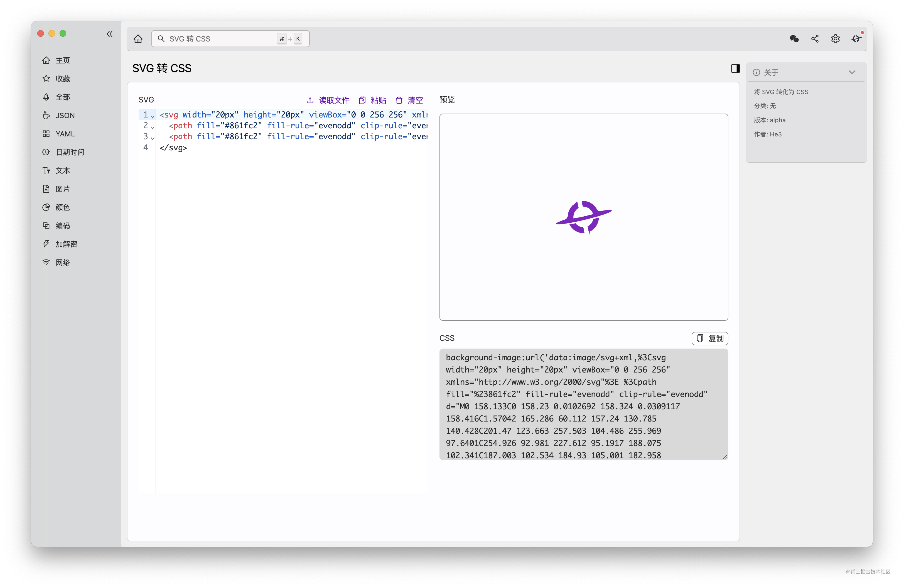
Task: Copy CSS output with 复制 button
Action: (x=709, y=339)
